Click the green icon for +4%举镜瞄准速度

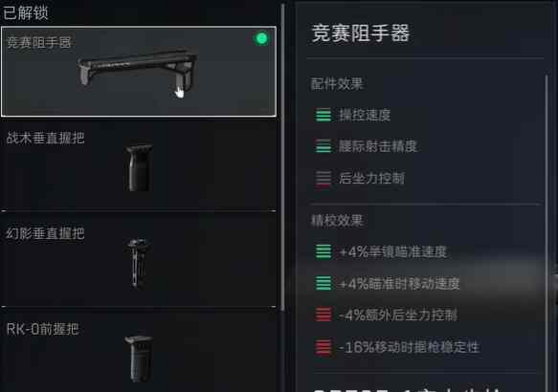click(x=324, y=251)
